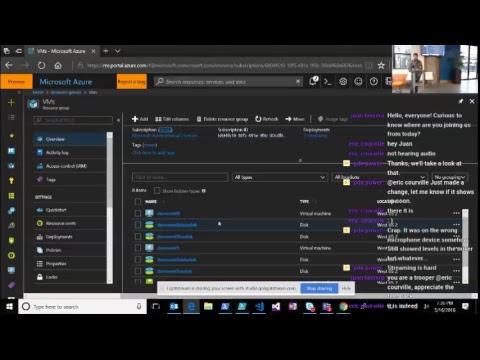Click Delete resource group
This screenshot has width=480, height=360.
[222, 119]
